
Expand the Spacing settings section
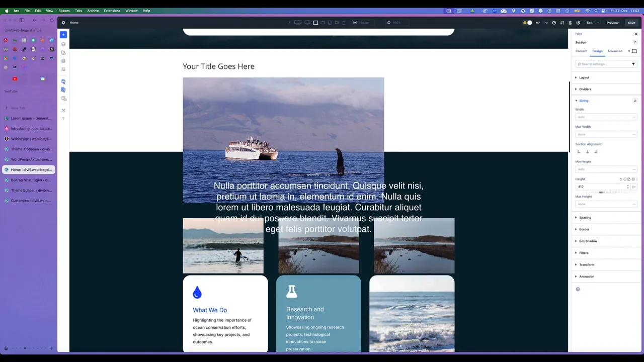pos(585,217)
